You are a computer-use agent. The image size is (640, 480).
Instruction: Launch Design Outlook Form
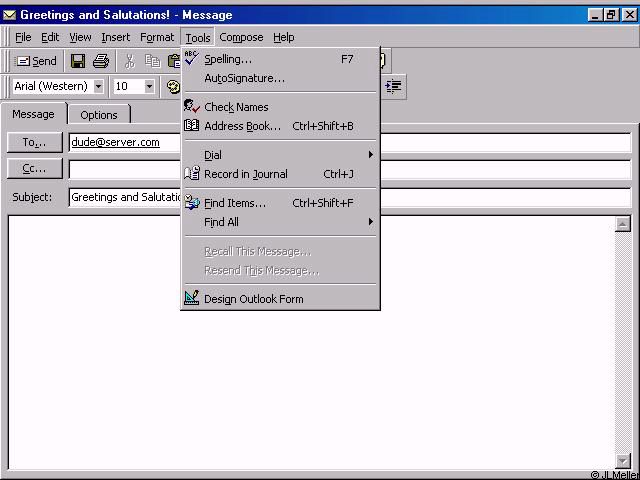click(253, 299)
